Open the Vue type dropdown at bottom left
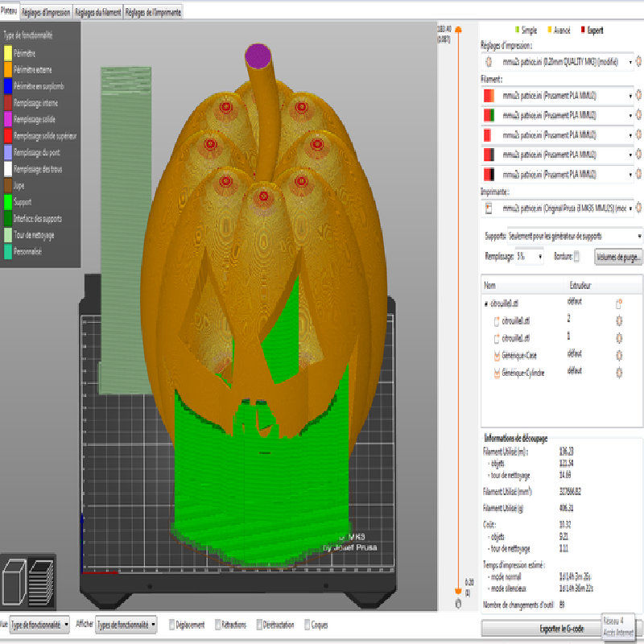This screenshot has width=644, height=644. (x=40, y=625)
